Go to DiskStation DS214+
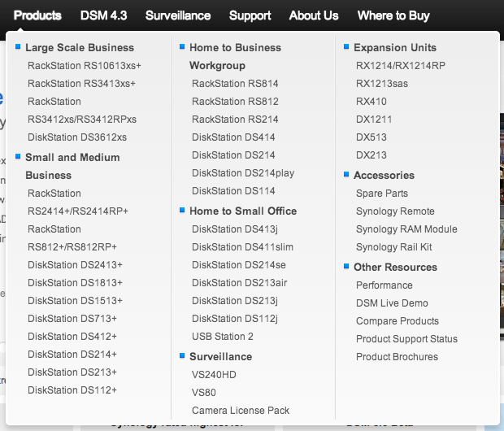The width and height of the screenshot is (504, 431). click(72, 354)
